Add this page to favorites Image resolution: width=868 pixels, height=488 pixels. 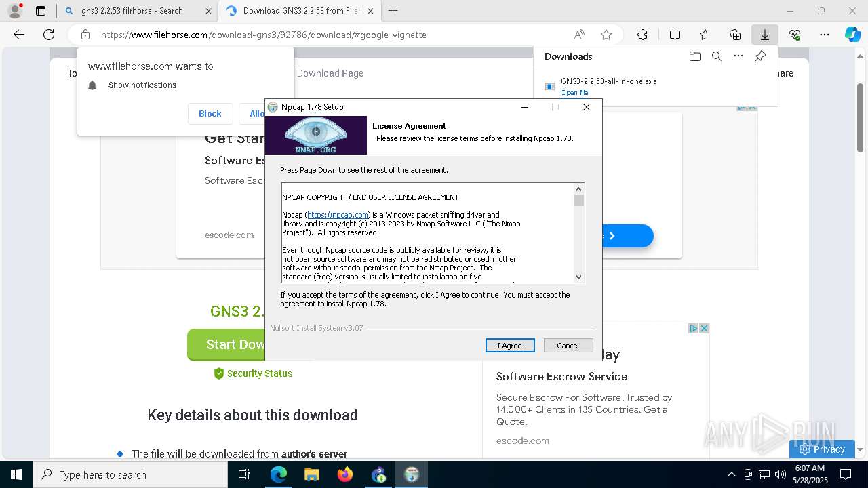tap(606, 35)
